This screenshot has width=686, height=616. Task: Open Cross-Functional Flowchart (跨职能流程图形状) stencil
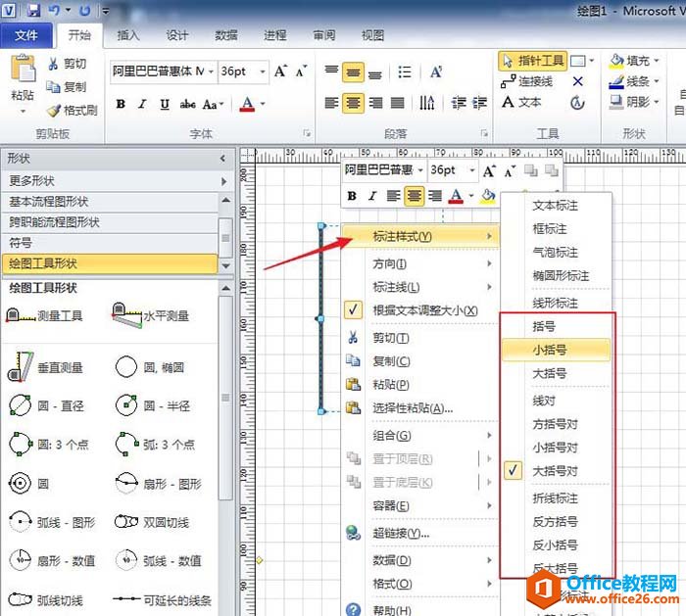[110, 222]
